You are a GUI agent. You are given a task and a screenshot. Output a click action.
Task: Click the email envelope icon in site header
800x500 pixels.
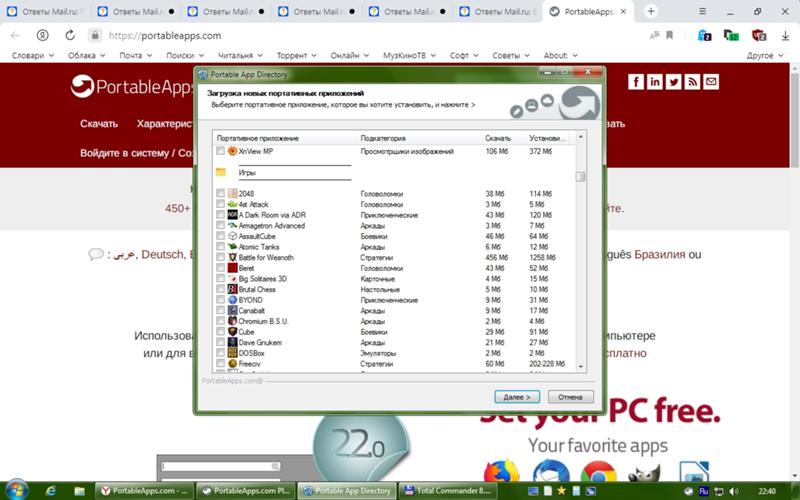[x=711, y=82]
